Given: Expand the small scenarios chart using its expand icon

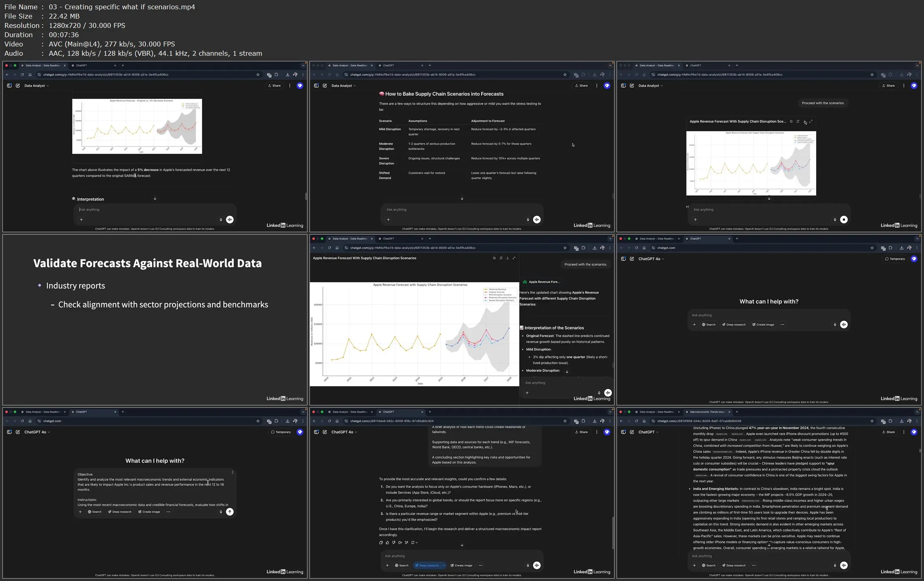Looking at the screenshot, I should click(x=811, y=122).
